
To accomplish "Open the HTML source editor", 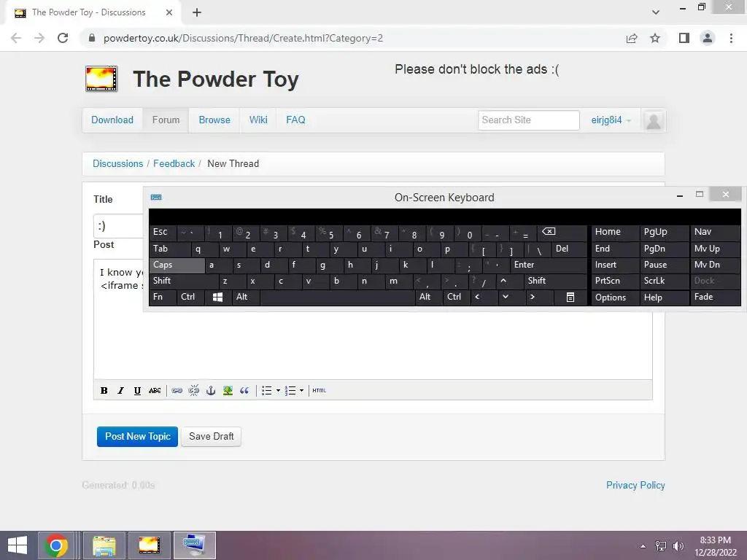I will pyautogui.click(x=320, y=391).
